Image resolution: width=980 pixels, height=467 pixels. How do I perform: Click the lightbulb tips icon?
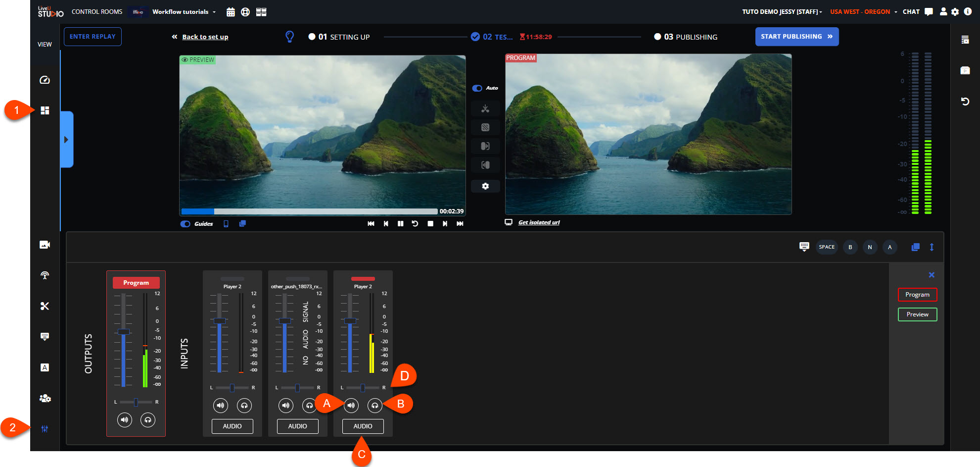pyautogui.click(x=290, y=37)
